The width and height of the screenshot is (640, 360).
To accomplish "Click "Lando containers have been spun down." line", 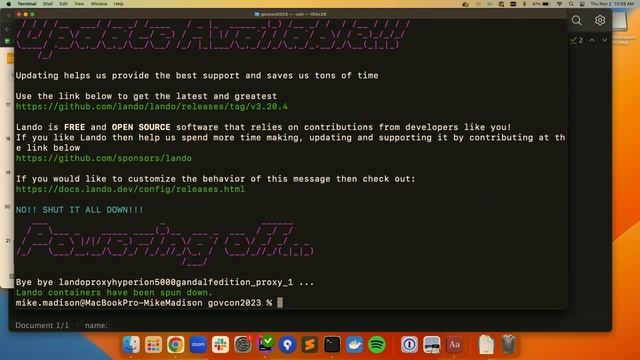I will (114, 293).
